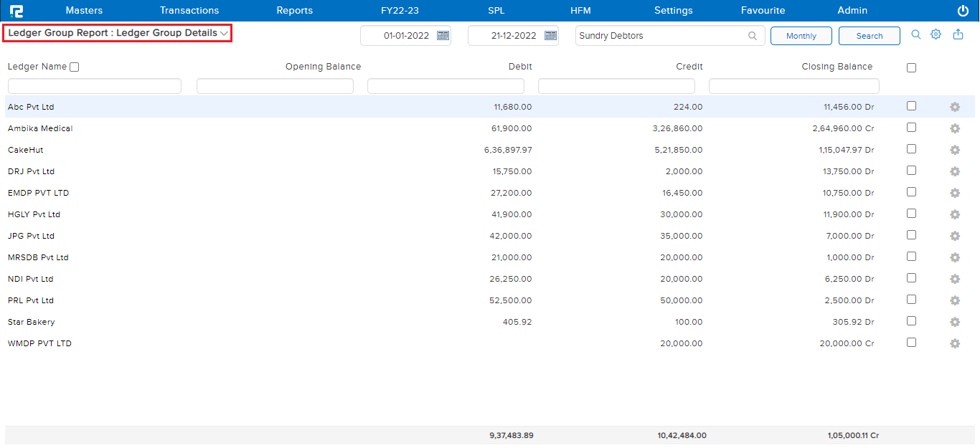The height and width of the screenshot is (448, 980).
Task: Open the Transactions menu
Action: (x=189, y=11)
